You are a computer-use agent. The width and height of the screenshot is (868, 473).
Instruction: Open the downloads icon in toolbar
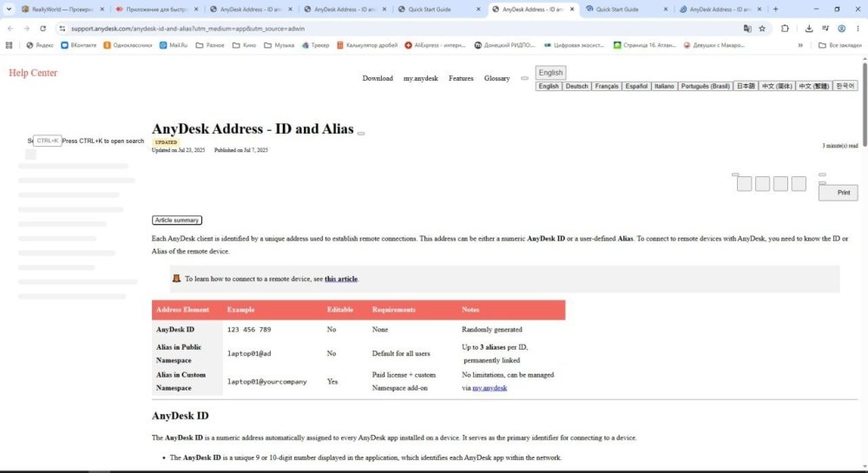point(809,29)
